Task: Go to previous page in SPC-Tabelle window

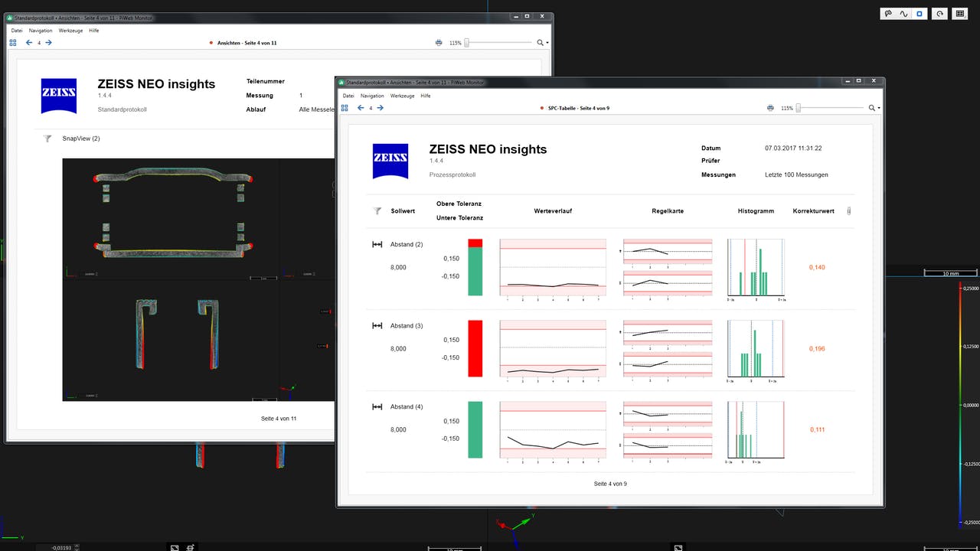Action: pyautogui.click(x=361, y=108)
